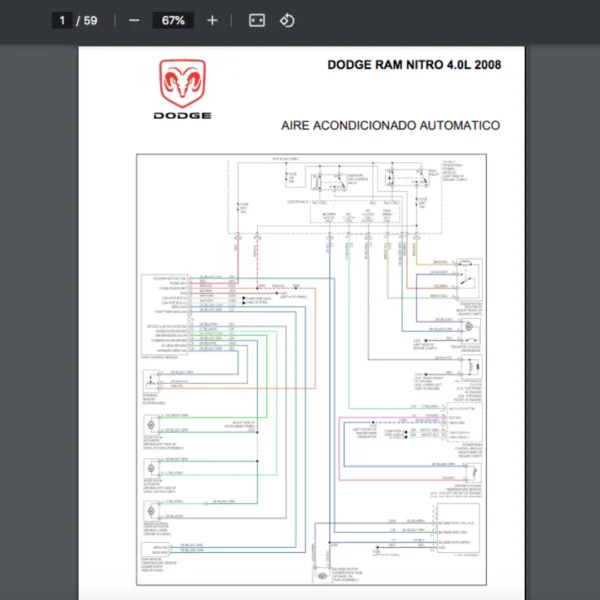Click the zoom out minus button
The height and width of the screenshot is (600, 600).
pyautogui.click(x=134, y=20)
